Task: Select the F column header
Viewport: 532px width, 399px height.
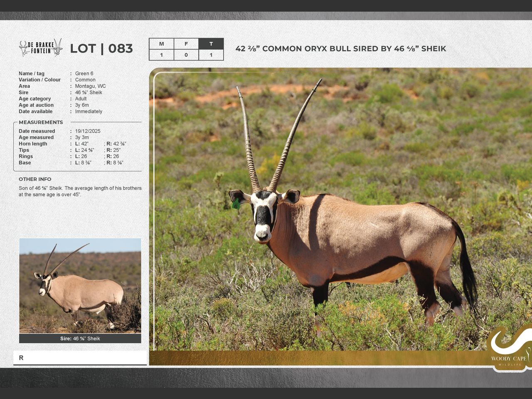Action: [x=186, y=44]
